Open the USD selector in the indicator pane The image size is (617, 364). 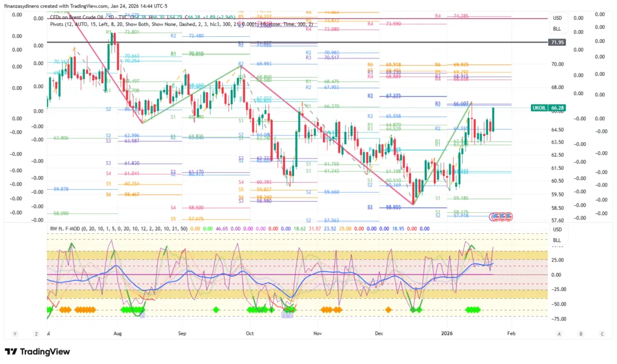[x=557, y=230]
